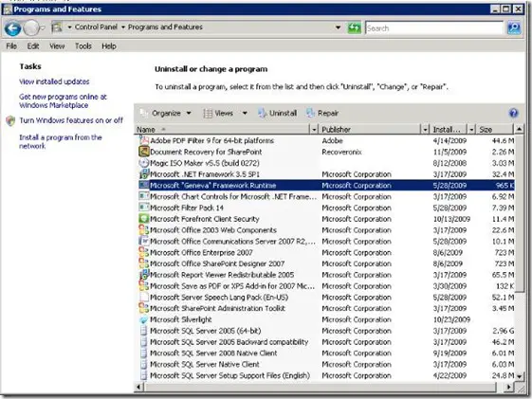Click the Repair toolbar button
Image resolution: width=532 pixels, height=399 pixels.
pos(322,113)
